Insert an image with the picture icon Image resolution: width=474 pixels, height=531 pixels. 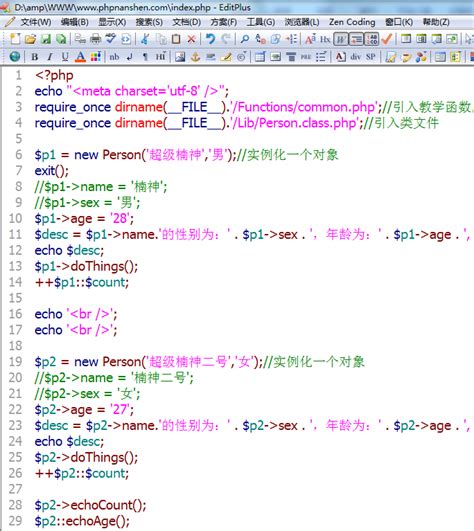point(180,57)
